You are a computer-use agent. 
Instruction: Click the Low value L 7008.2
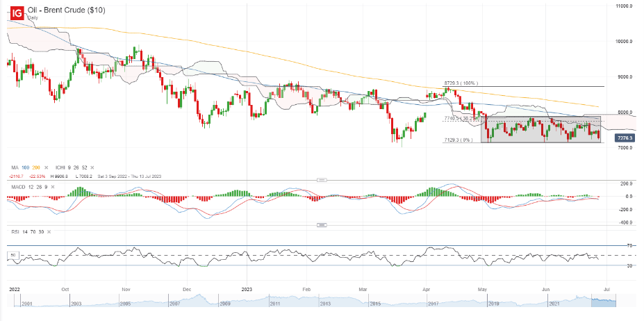click(x=84, y=176)
